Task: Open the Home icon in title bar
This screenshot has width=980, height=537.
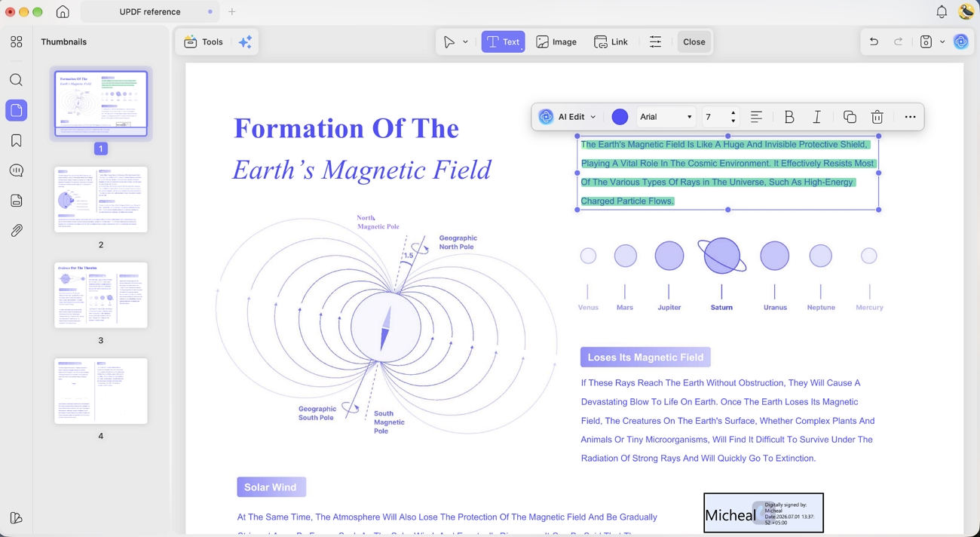Action: pos(63,12)
